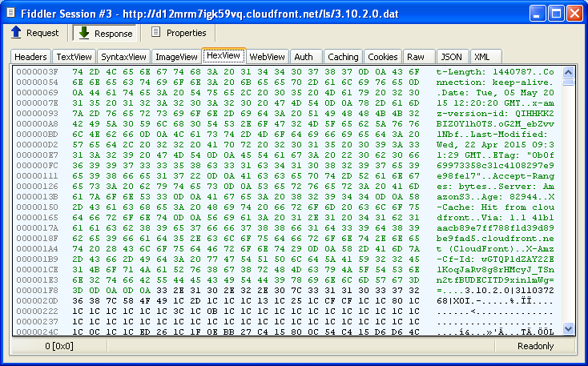View the Caching tab
Image resolution: width=588 pixels, height=366 pixels.
pyautogui.click(x=343, y=57)
